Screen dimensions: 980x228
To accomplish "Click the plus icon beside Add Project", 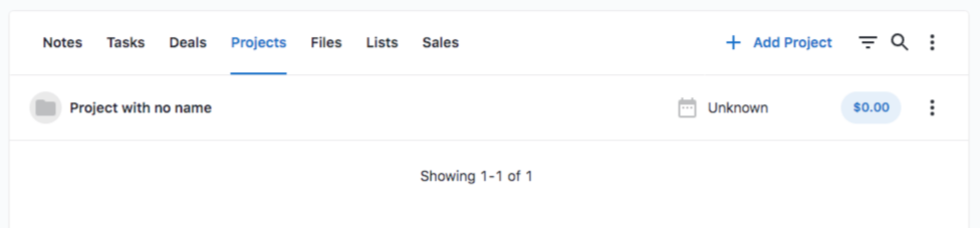I will click(x=733, y=43).
